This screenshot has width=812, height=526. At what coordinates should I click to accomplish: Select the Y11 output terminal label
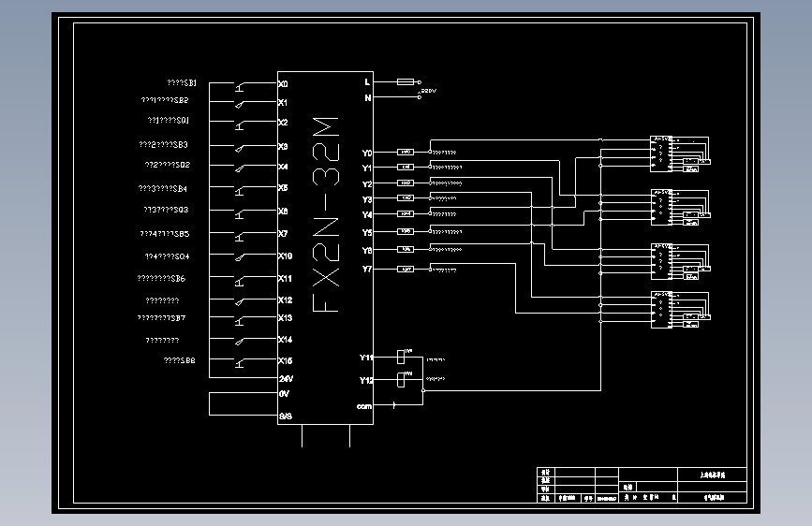point(366,358)
